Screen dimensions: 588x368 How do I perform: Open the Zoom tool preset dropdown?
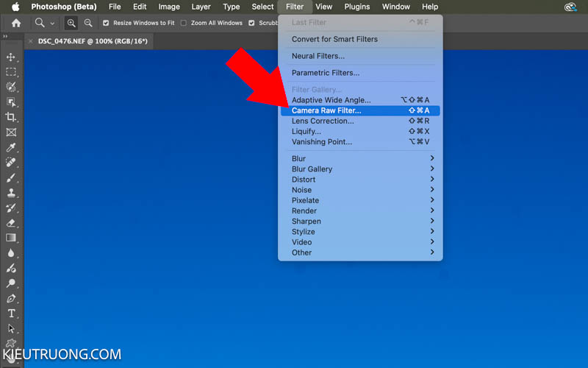coord(52,24)
